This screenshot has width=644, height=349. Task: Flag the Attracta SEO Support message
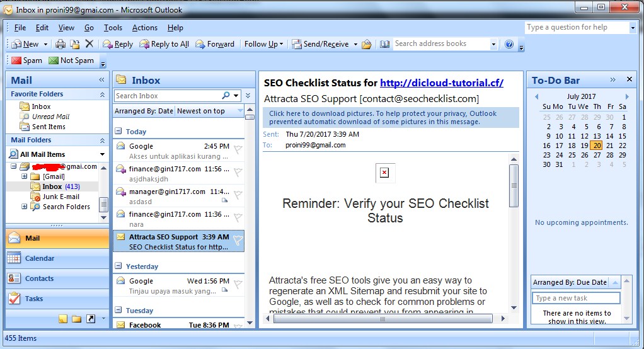238,241
